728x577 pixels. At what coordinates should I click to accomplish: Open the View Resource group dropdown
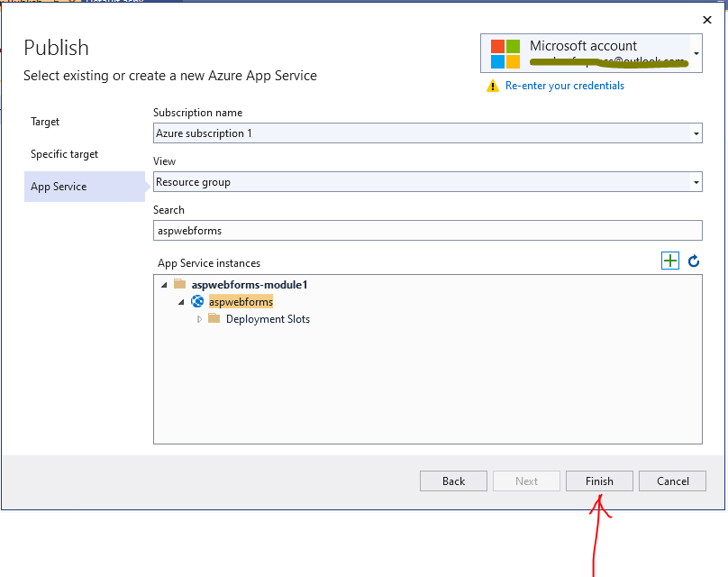(x=428, y=181)
